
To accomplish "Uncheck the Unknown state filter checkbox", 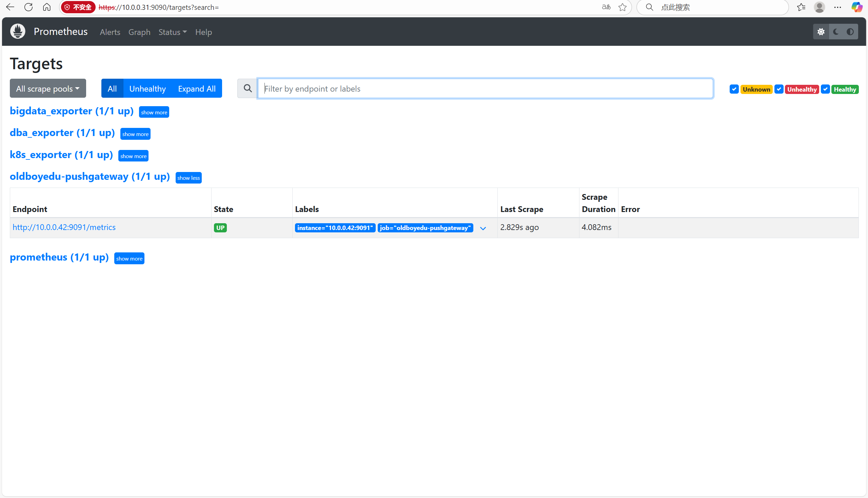I will (x=734, y=89).
